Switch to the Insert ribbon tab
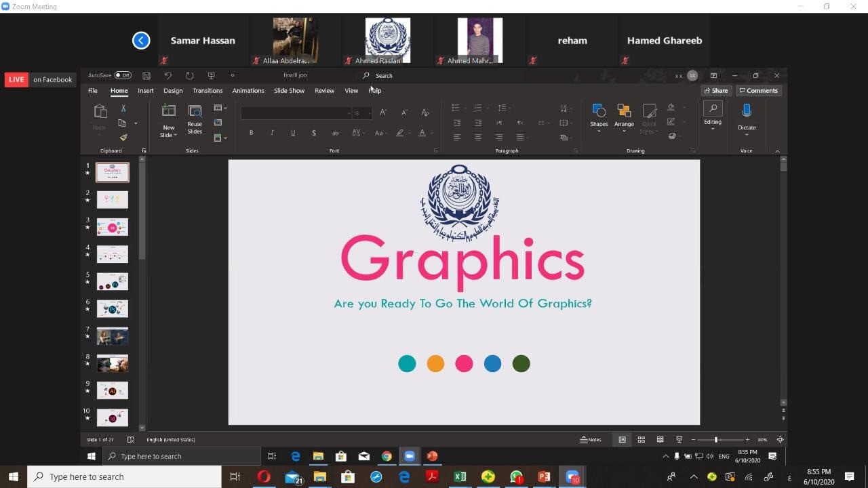Image resolution: width=868 pixels, height=488 pixels. point(146,90)
